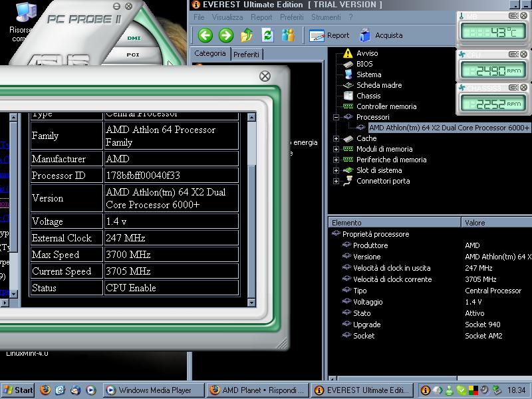Close the CHASSIS fan monitor widget

pos(524,88)
